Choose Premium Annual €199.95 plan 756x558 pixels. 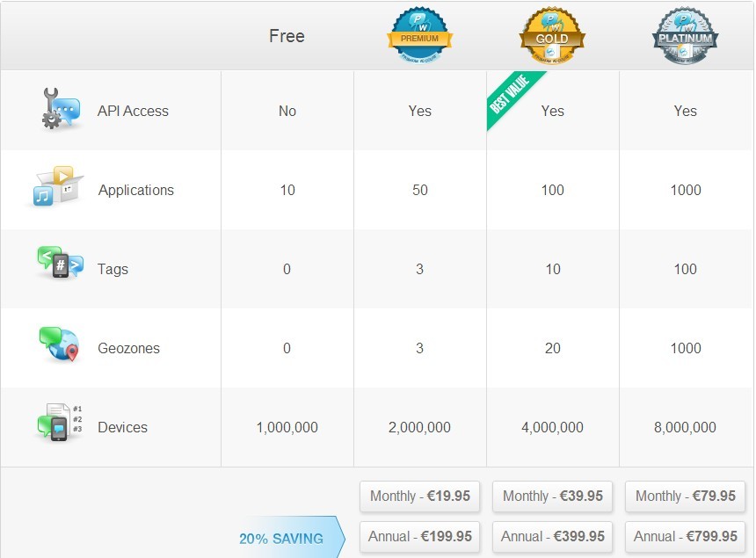click(419, 536)
